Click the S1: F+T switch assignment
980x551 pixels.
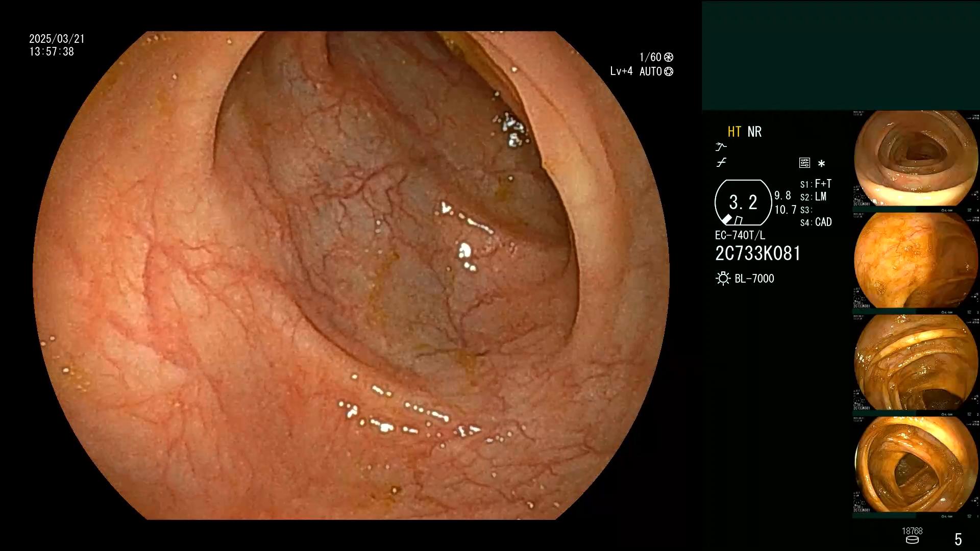click(816, 184)
